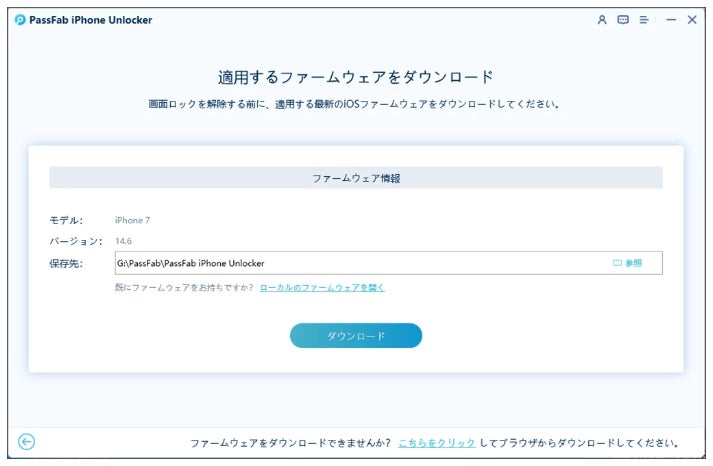The width and height of the screenshot is (713, 466).
Task: Click the ファームウェア情報 header
Action: coord(356,178)
